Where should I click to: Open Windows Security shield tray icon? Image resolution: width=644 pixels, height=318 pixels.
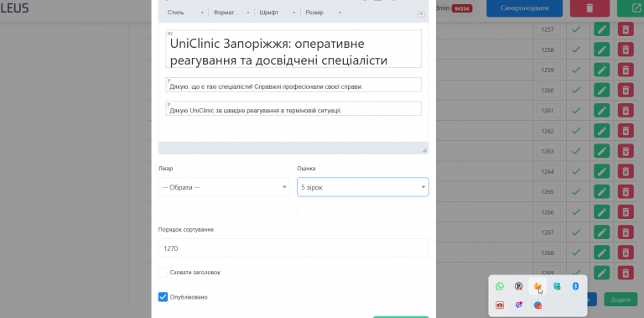coord(557,286)
